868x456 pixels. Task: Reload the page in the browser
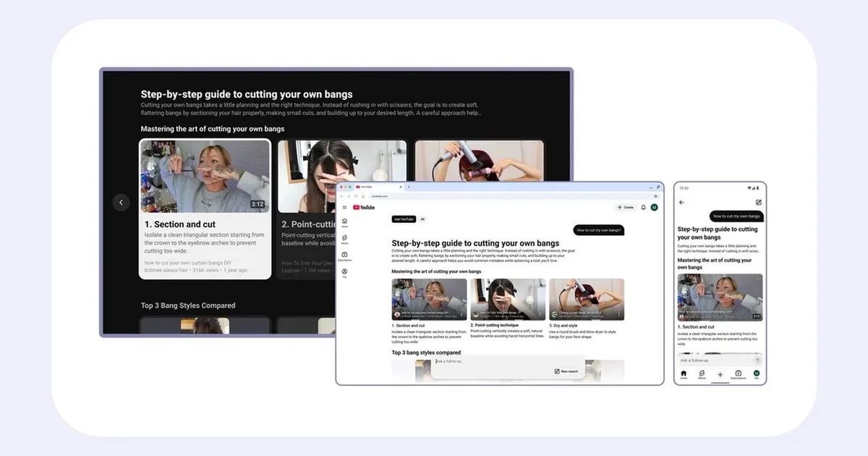356,196
